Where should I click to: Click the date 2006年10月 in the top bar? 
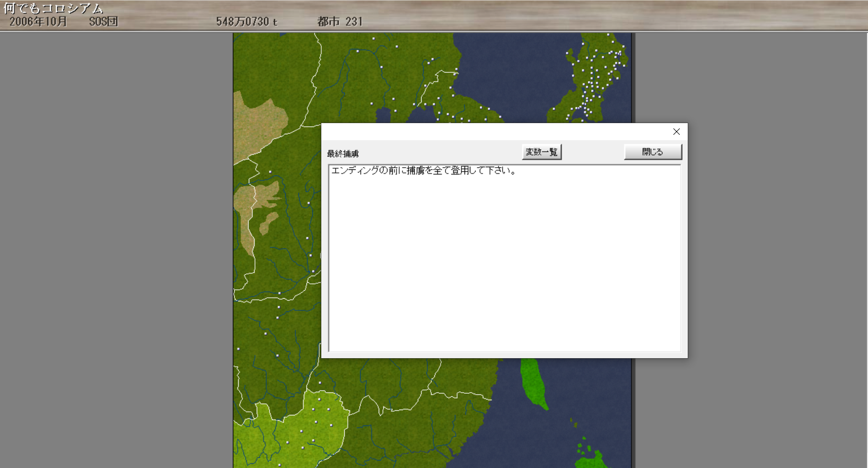point(38,22)
